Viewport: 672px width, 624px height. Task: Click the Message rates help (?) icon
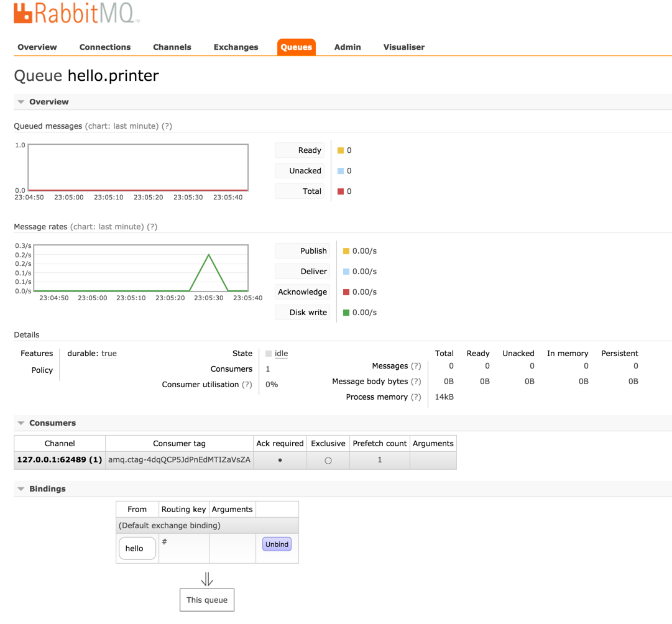pyautogui.click(x=152, y=227)
